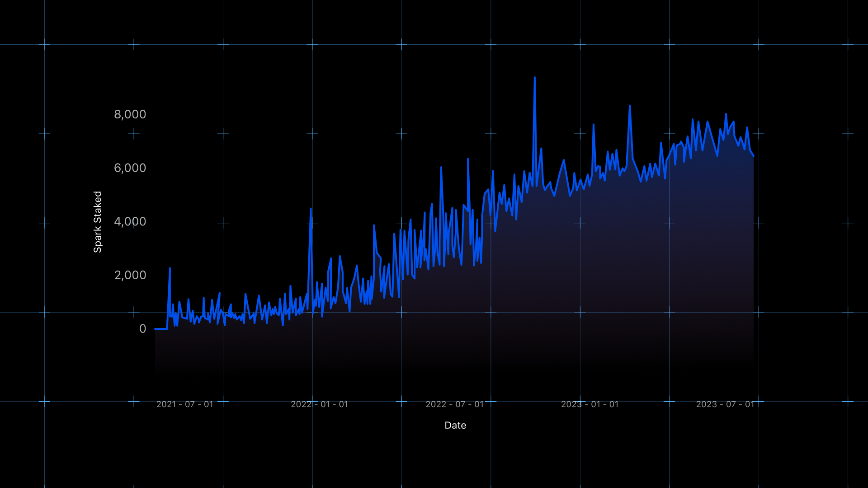Click the 4,000 y-axis tick label
The width and height of the screenshot is (868, 488).
(130, 221)
